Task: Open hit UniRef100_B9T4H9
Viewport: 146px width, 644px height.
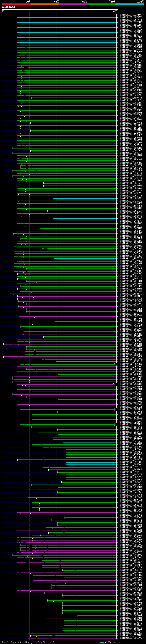Action: (131, 47)
